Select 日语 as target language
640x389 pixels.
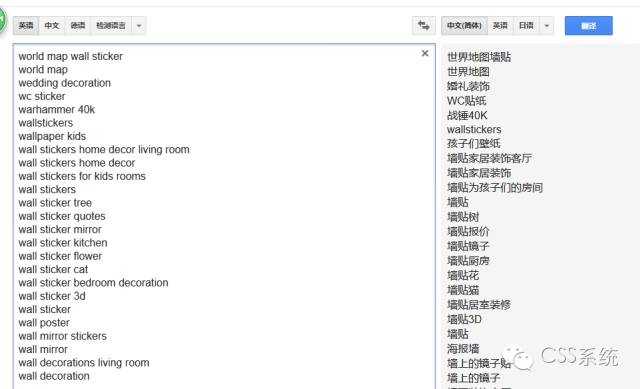[526, 26]
